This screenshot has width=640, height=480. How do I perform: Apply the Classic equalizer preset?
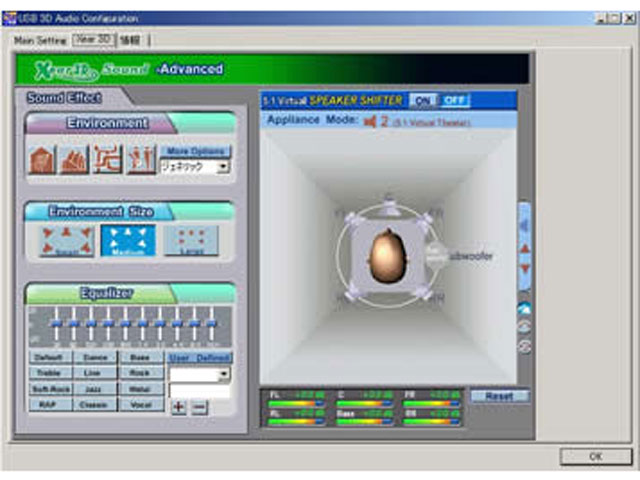click(95, 405)
